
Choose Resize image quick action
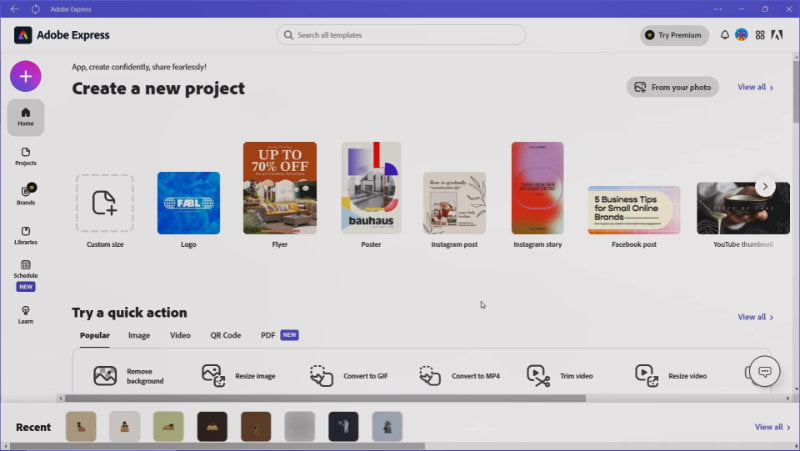(238, 376)
